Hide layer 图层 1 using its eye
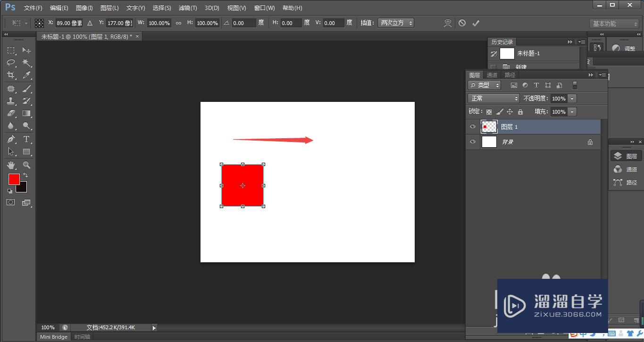Screen dimensions: 644x342 point(473,127)
